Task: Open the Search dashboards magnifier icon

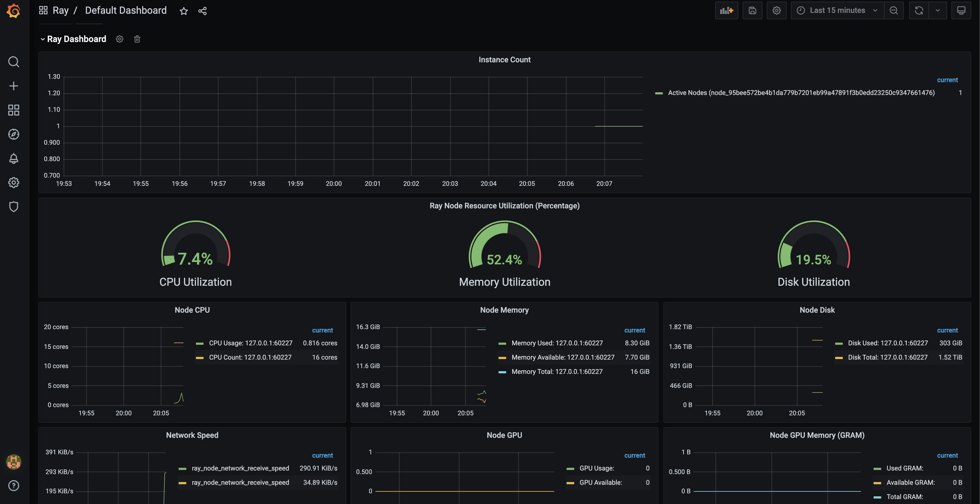Action: 14,62
